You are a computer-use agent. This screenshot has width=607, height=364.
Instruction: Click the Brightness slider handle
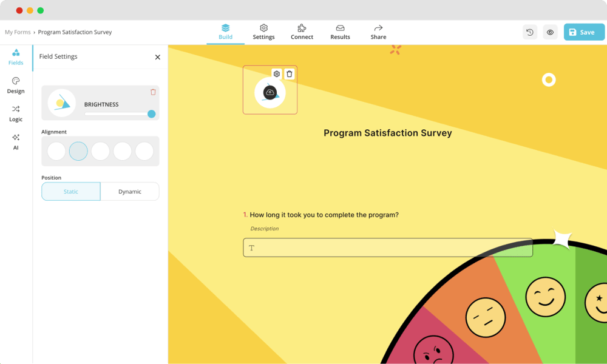point(152,114)
